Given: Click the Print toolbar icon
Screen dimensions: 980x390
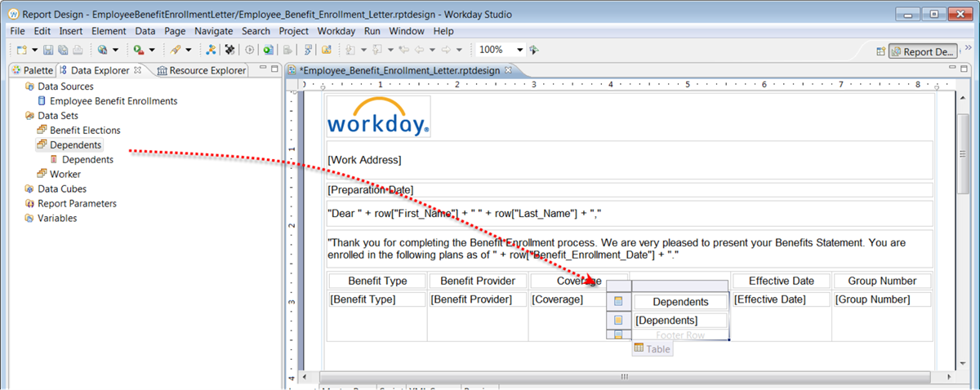Looking at the screenshot, I should [x=77, y=50].
